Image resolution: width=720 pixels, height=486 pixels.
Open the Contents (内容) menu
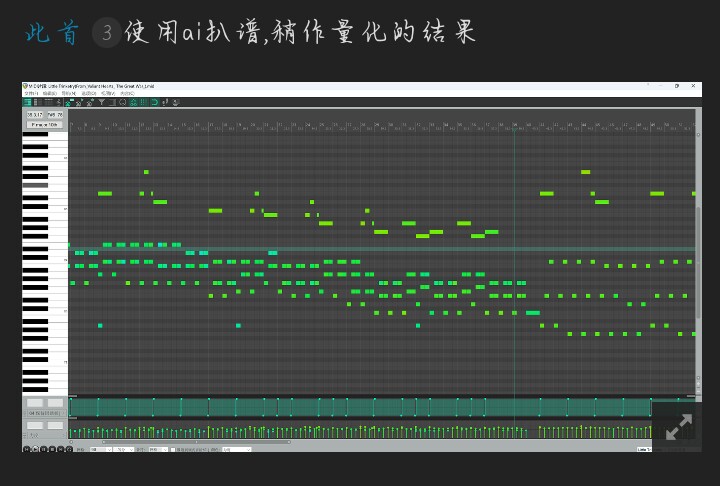coord(127,93)
